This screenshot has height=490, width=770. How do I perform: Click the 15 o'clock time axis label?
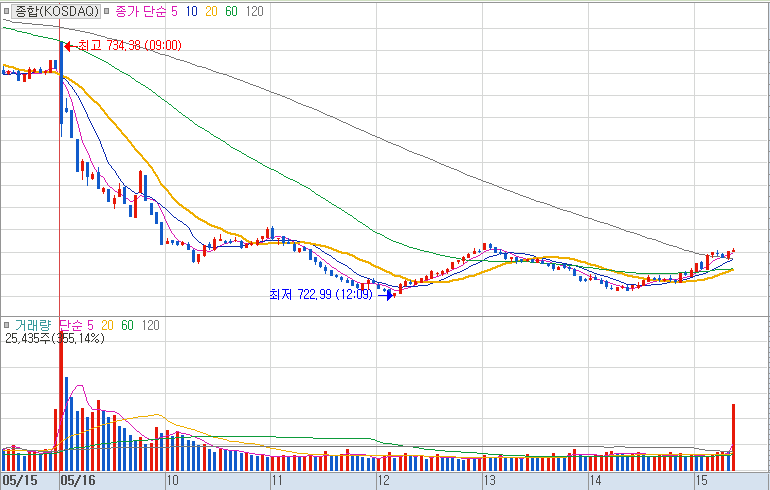(702, 481)
